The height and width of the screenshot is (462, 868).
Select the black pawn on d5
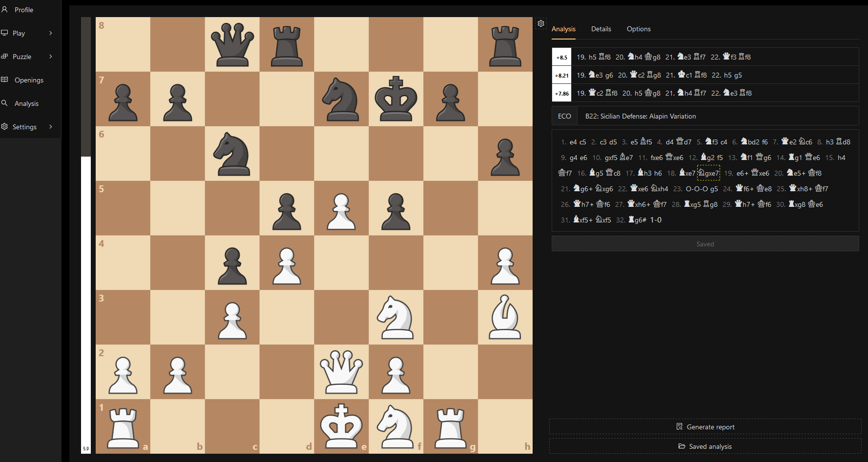[287, 211]
